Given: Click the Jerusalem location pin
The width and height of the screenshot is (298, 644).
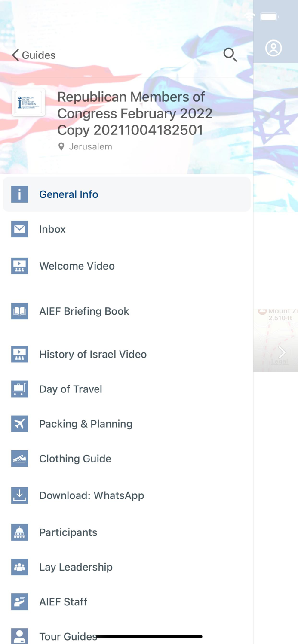Looking at the screenshot, I should tap(61, 146).
